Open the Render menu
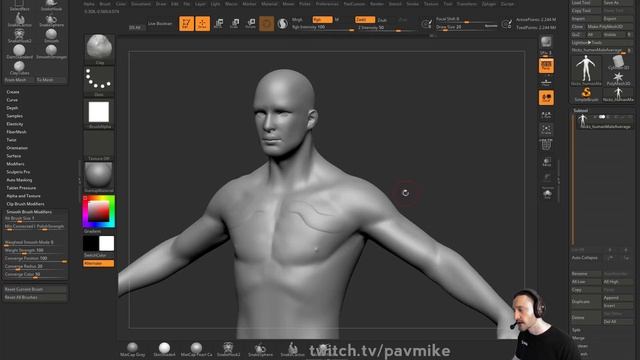Image resolution: width=640 pixels, height=360 pixels. pos(377,4)
